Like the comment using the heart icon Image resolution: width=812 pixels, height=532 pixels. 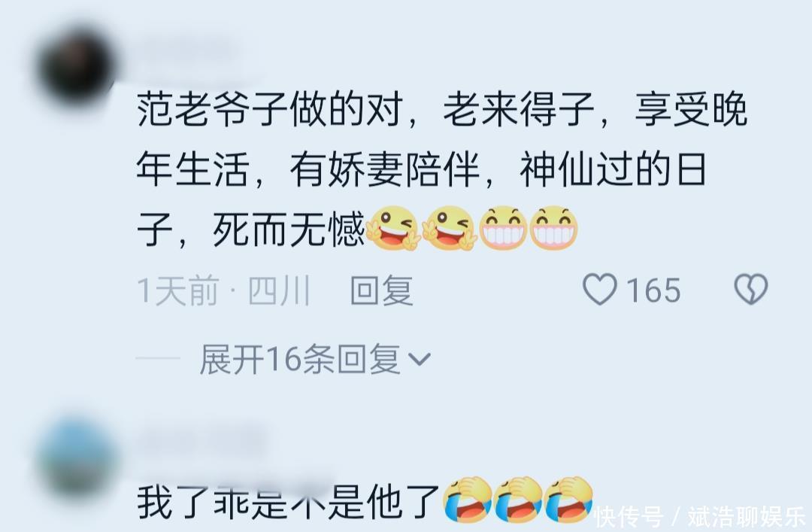(600, 289)
